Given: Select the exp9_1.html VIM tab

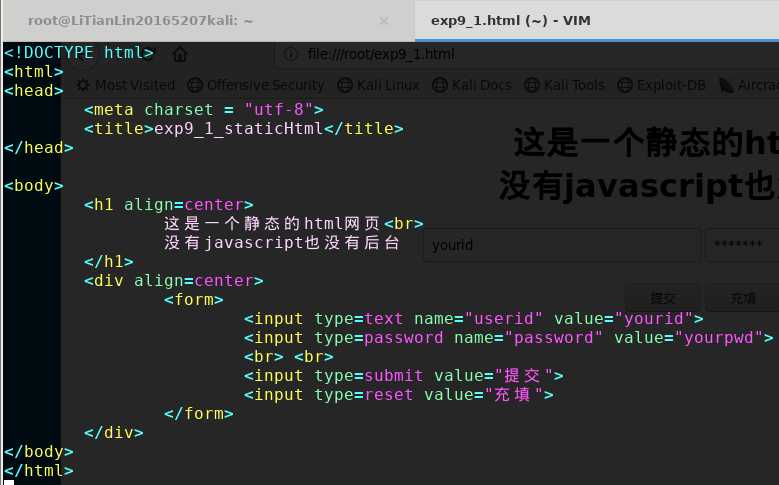Looking at the screenshot, I should click(x=511, y=21).
